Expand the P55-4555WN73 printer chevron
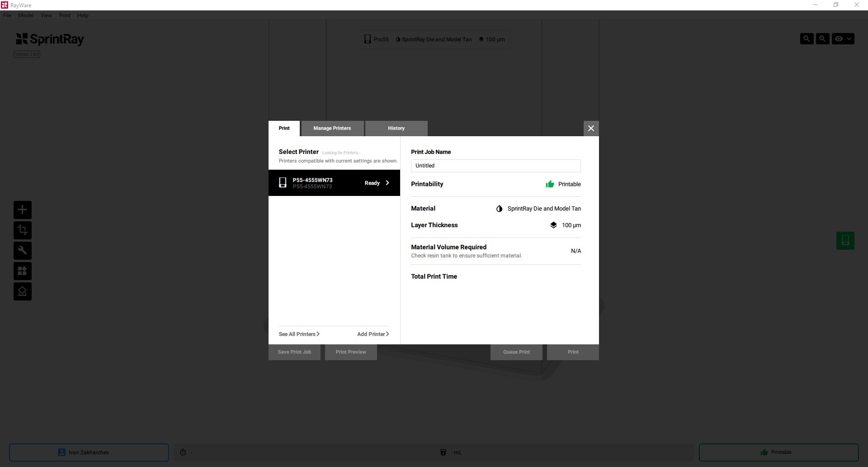The width and height of the screenshot is (868, 467). click(x=387, y=183)
